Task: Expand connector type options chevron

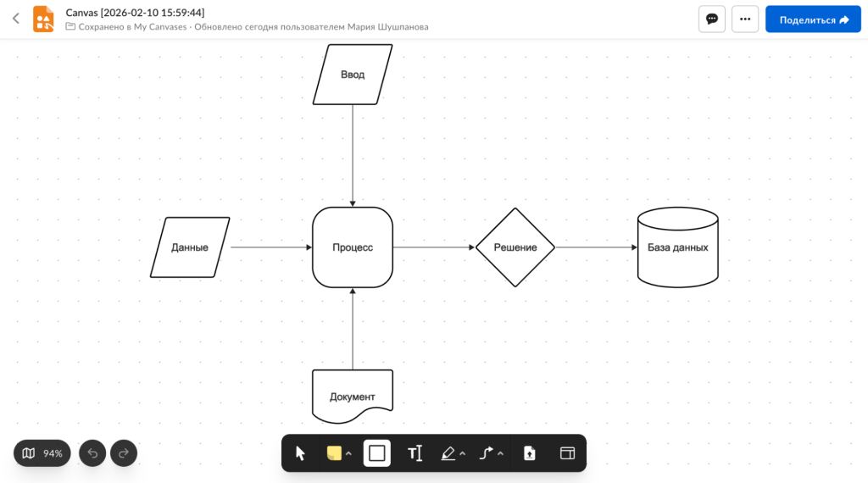Action: coord(501,453)
